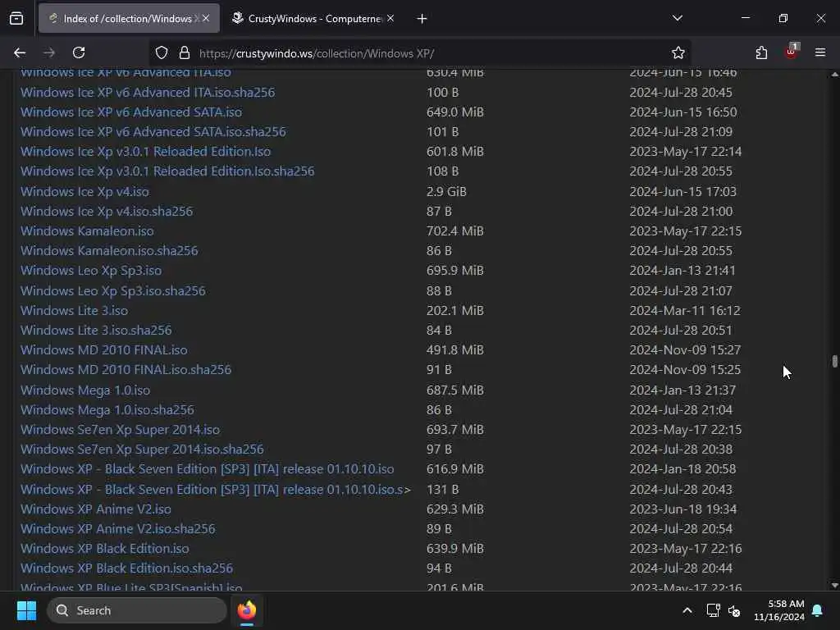Click scrollbar up arrow
840x630 pixels.
pos(834,75)
